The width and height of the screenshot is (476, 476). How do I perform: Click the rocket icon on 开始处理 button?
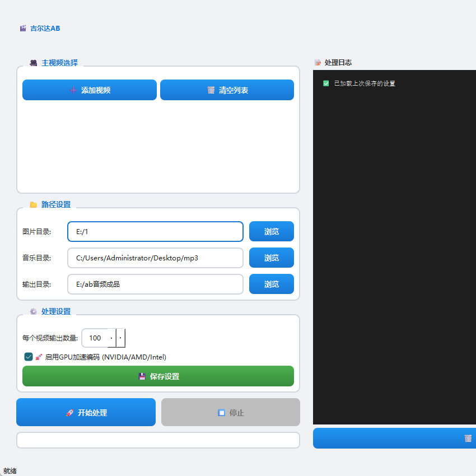[x=68, y=412]
